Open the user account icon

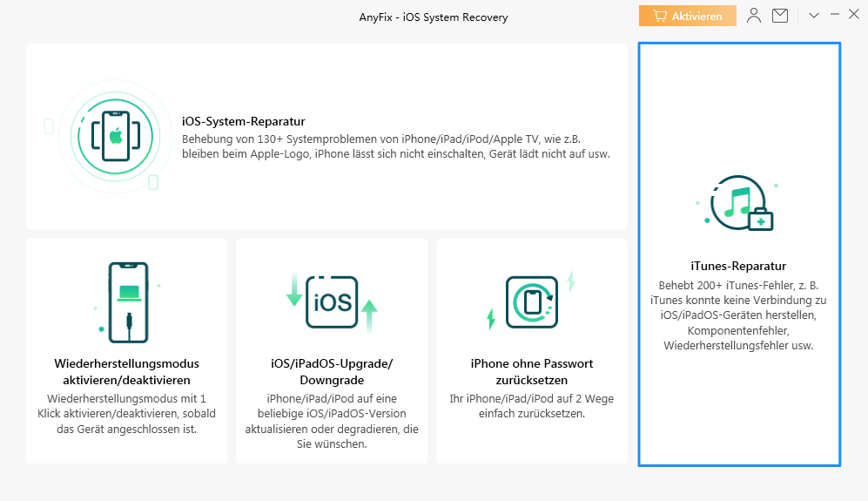(x=753, y=16)
